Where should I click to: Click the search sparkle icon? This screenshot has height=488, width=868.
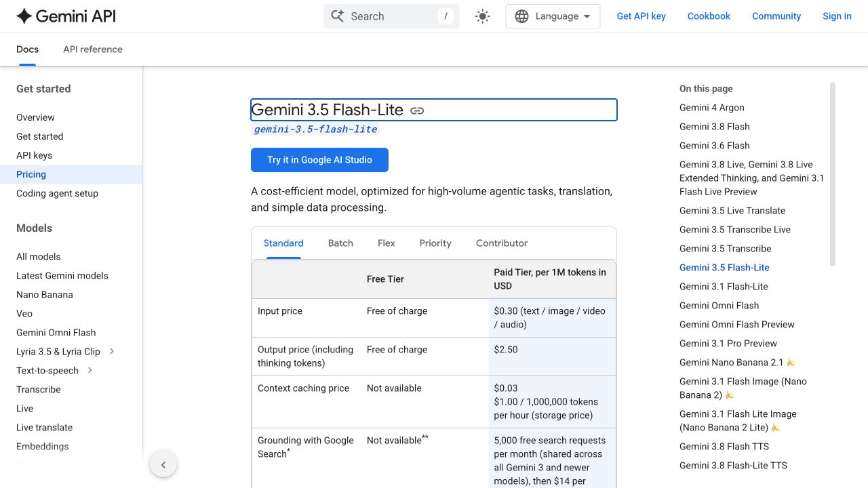(x=337, y=16)
